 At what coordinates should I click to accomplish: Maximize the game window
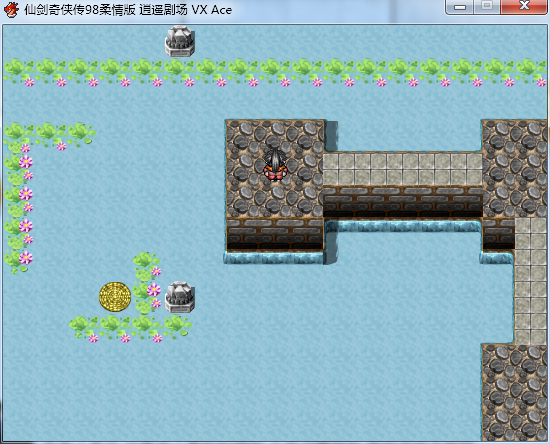(x=487, y=7)
